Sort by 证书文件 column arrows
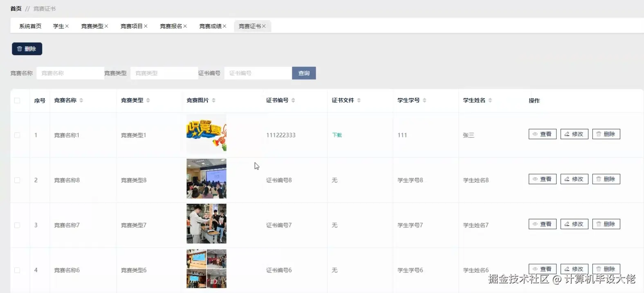The width and height of the screenshot is (644, 293). click(359, 100)
